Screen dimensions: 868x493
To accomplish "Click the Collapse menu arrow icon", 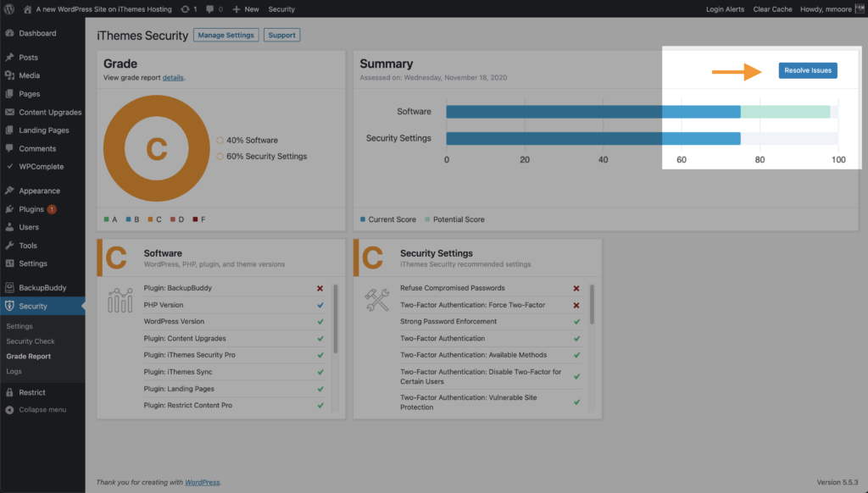I will [x=9, y=410].
